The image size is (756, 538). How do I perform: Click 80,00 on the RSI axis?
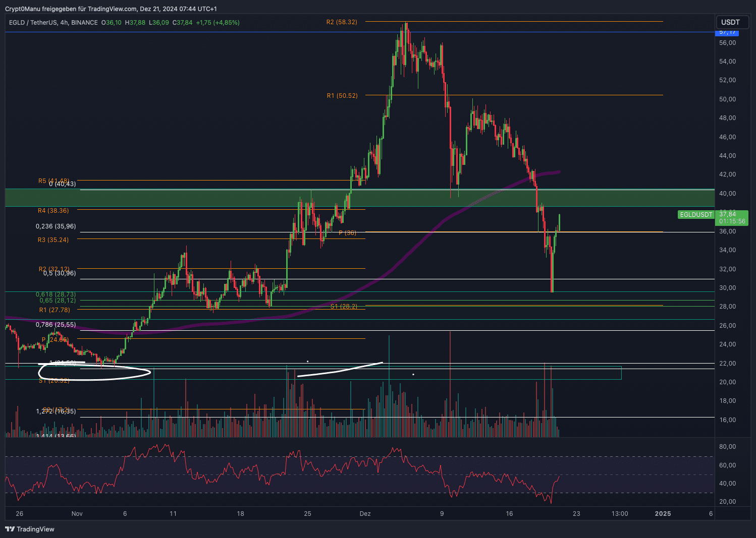point(728,447)
